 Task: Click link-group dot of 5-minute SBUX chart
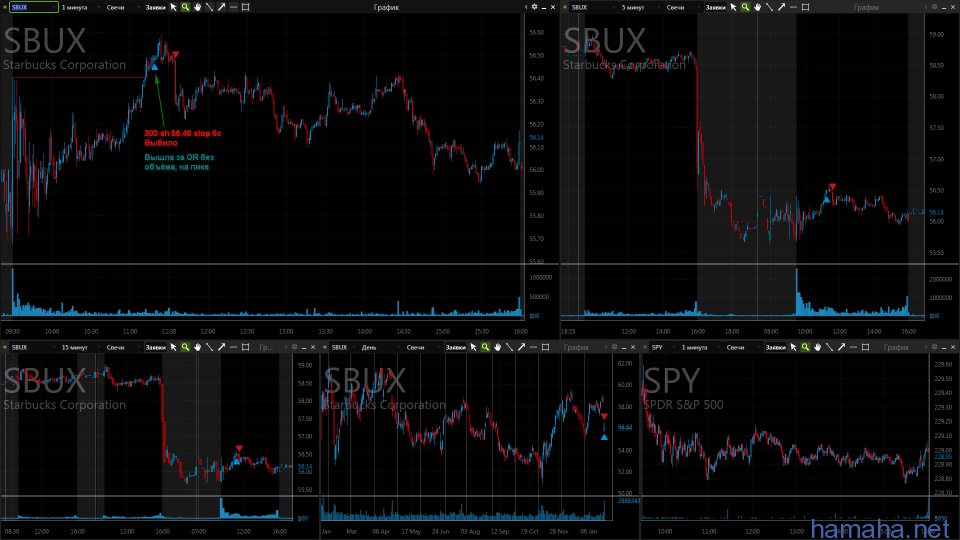pos(565,7)
